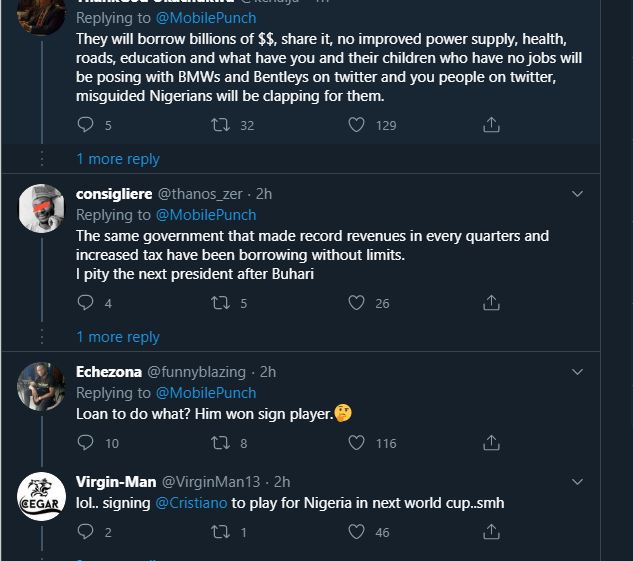
Task: Expand '1 more reply' below consigliere's tweet
Action: click(x=118, y=337)
